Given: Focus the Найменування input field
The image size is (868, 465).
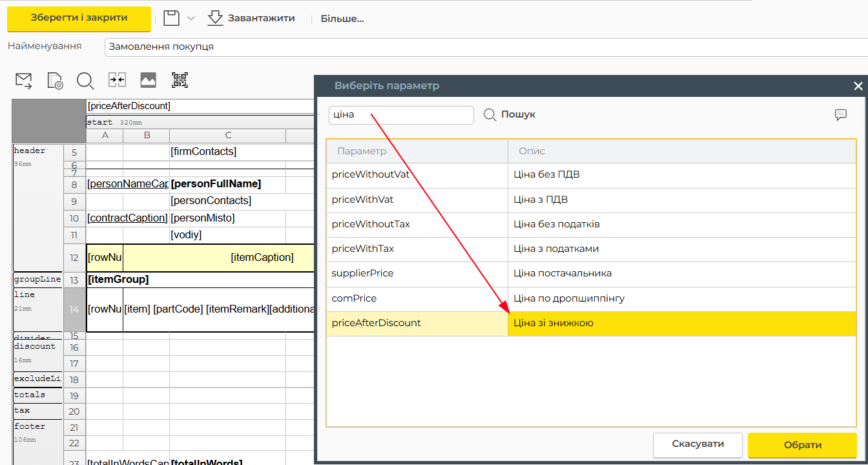Looking at the screenshot, I should (x=486, y=46).
